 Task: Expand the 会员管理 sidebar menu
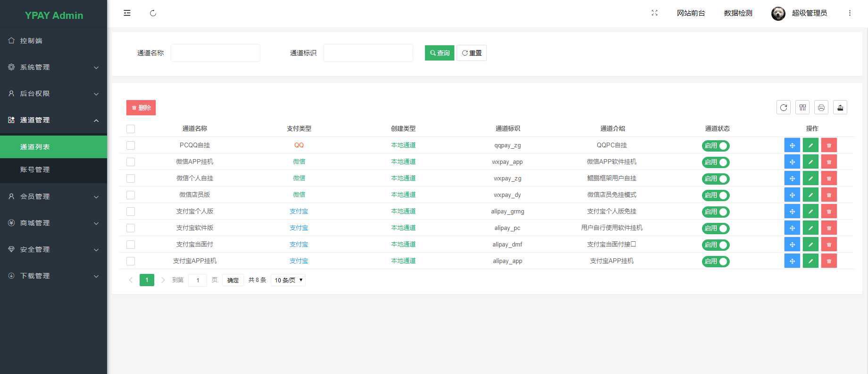53,196
